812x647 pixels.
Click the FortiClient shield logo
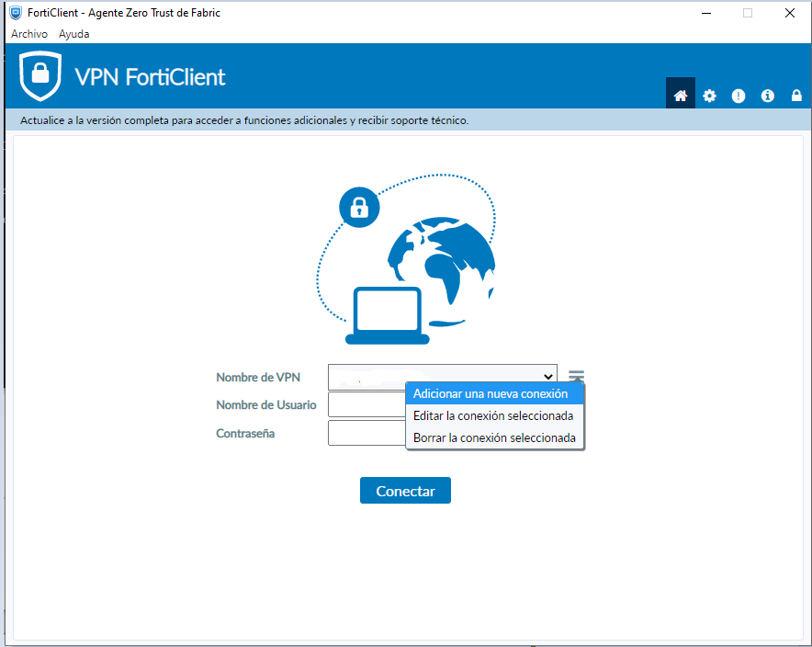pos(40,75)
